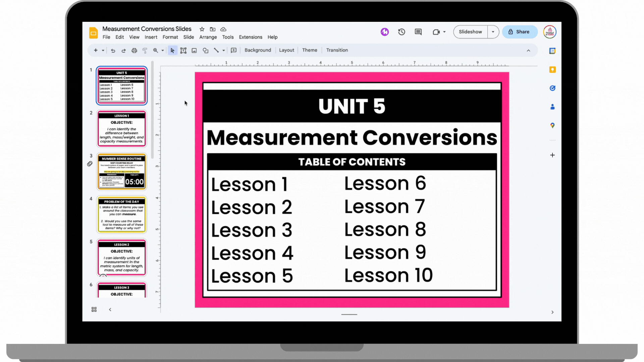Click the Insert image icon
This screenshot has height=362, width=644.
click(194, 51)
